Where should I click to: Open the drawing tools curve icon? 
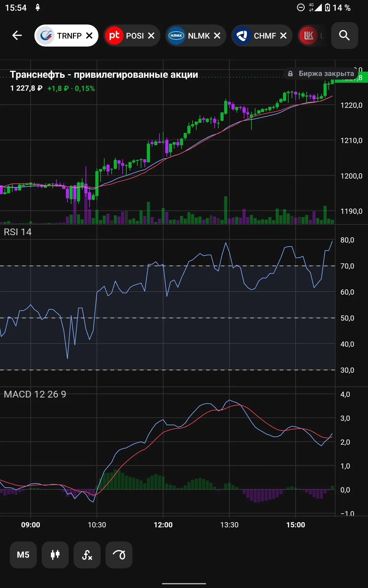coord(119,555)
